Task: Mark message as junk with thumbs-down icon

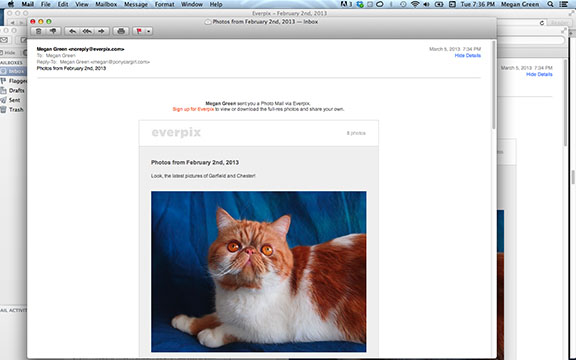Action: pyautogui.click(x=53, y=31)
